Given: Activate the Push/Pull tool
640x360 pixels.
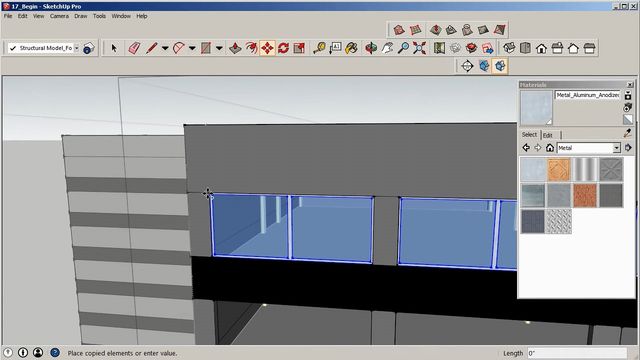Looking at the screenshot, I should tap(235, 48).
